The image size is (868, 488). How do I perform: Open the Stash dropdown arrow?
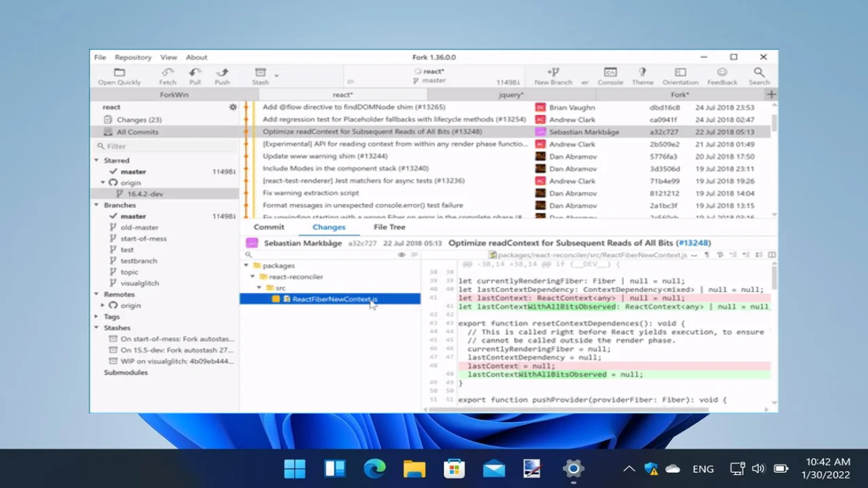(x=276, y=76)
